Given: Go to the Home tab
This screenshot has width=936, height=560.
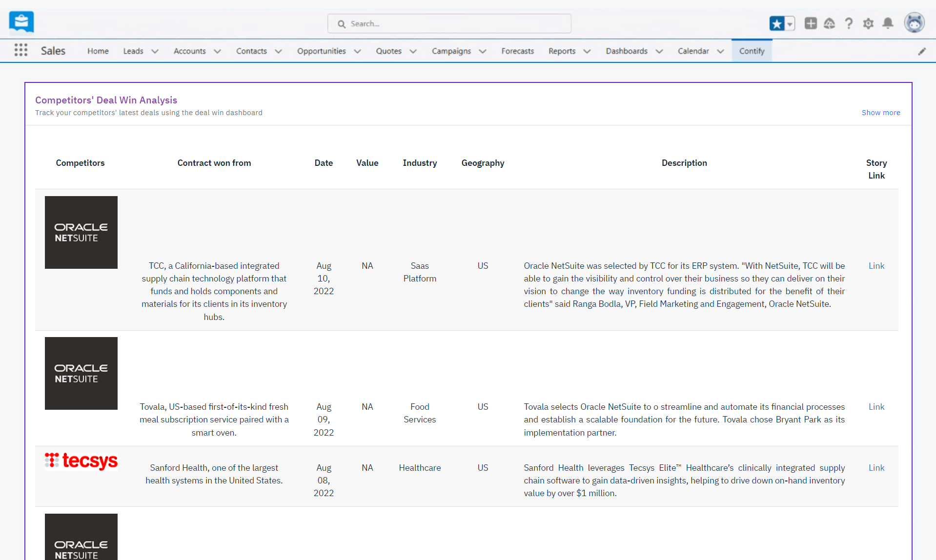Looking at the screenshot, I should pyautogui.click(x=98, y=51).
